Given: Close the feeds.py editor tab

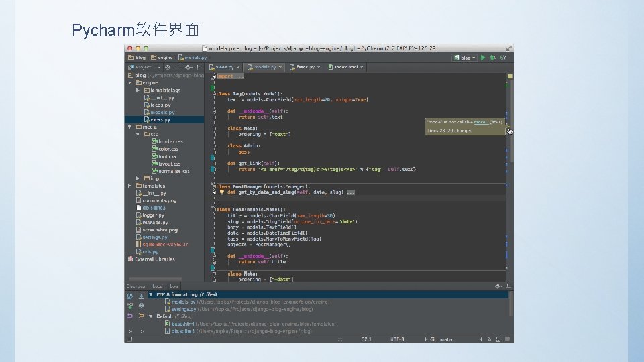Looking at the screenshot, I should pos(319,67).
